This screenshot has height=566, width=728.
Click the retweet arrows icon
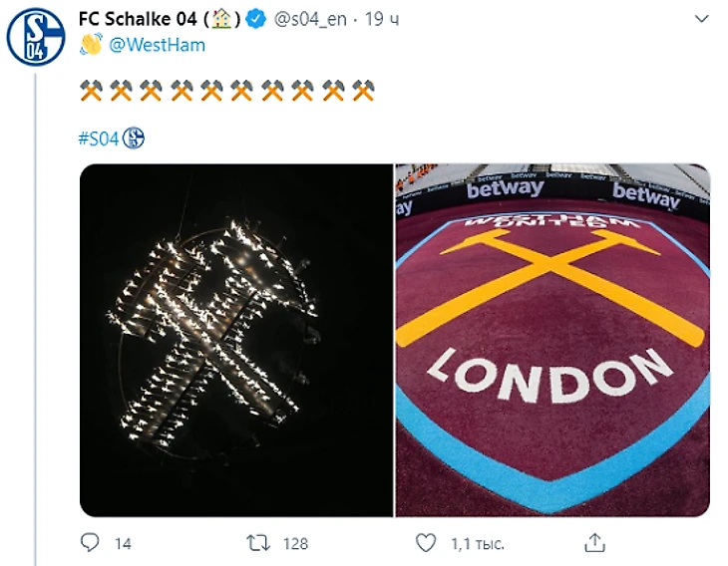[258, 543]
